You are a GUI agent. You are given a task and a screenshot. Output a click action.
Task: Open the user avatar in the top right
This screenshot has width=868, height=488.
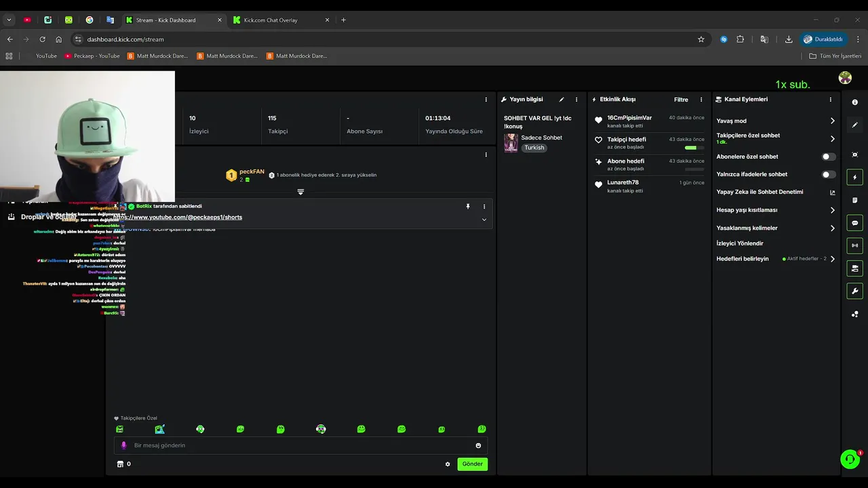[845, 78]
